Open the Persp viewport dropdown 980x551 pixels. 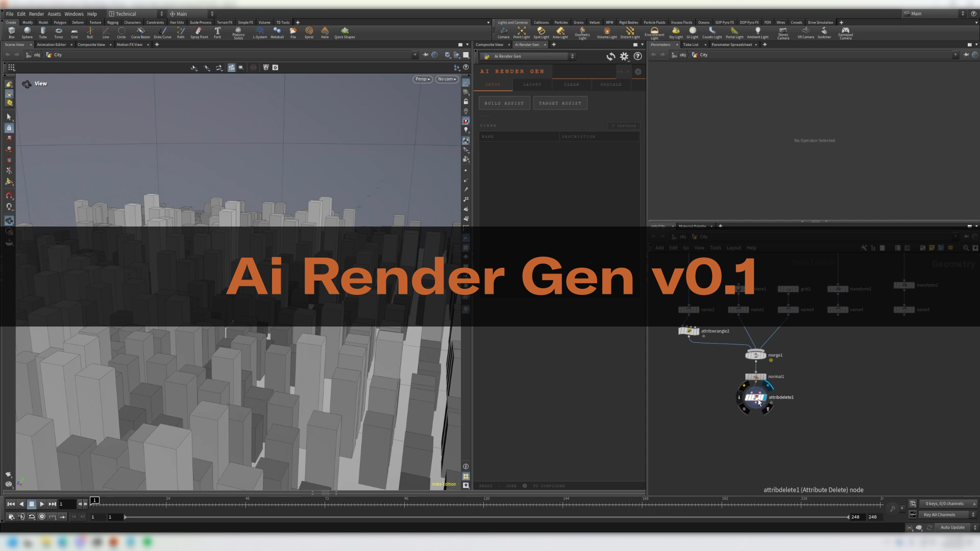click(x=423, y=79)
